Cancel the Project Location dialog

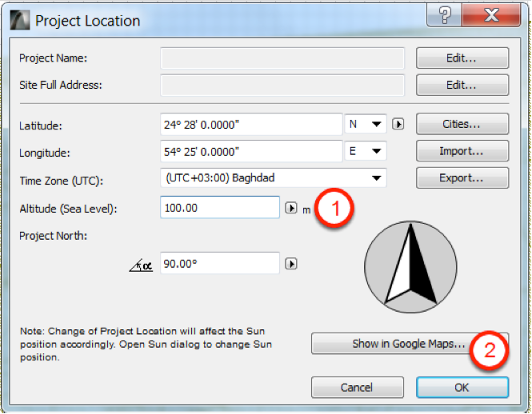click(358, 387)
